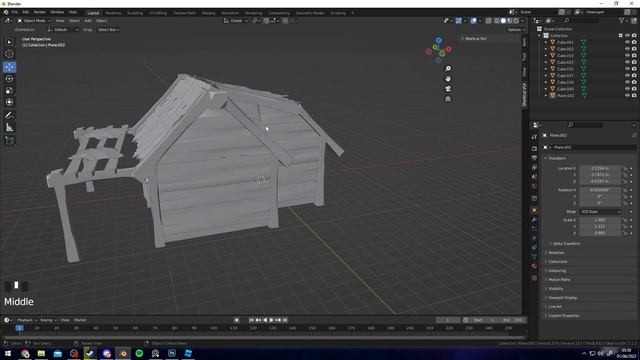This screenshot has height=360, width=640.
Task: Click the navigation gizmo blue Z axis
Action: coord(438,40)
